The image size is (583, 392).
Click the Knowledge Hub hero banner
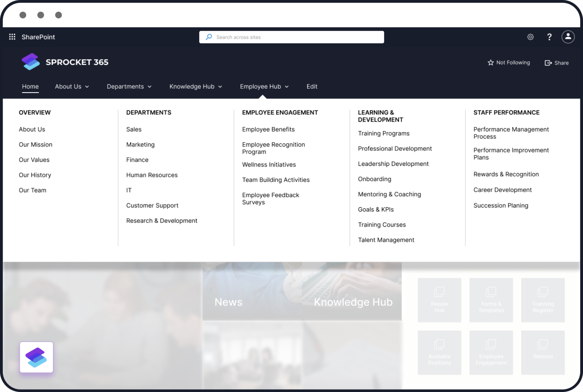click(x=353, y=302)
